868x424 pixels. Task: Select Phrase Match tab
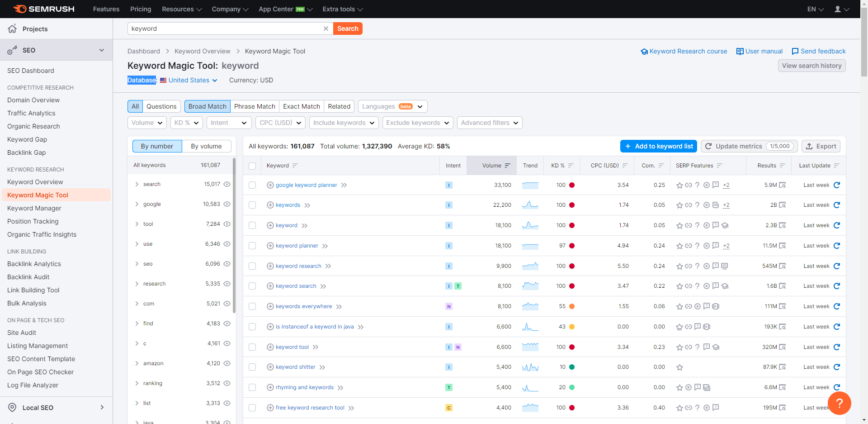click(255, 106)
